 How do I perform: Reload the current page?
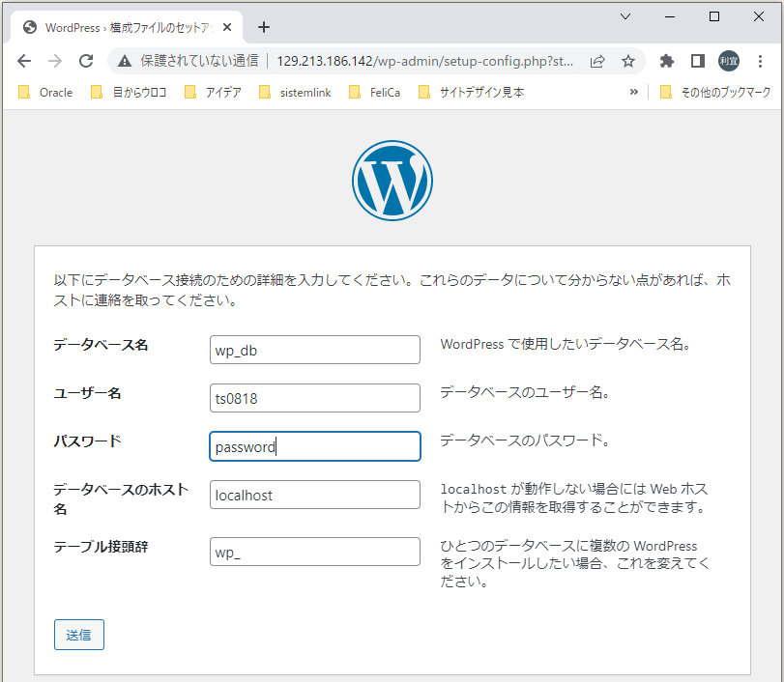coord(86,61)
